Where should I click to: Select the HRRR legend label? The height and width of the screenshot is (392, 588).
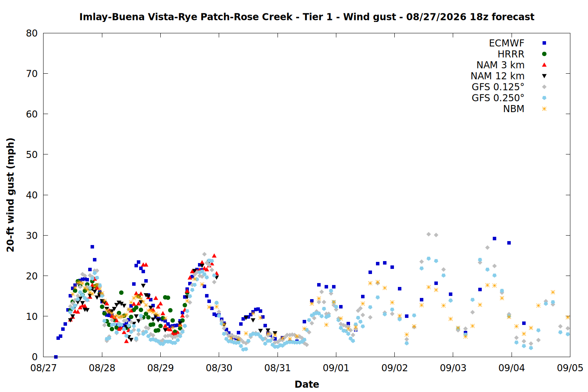511,54
